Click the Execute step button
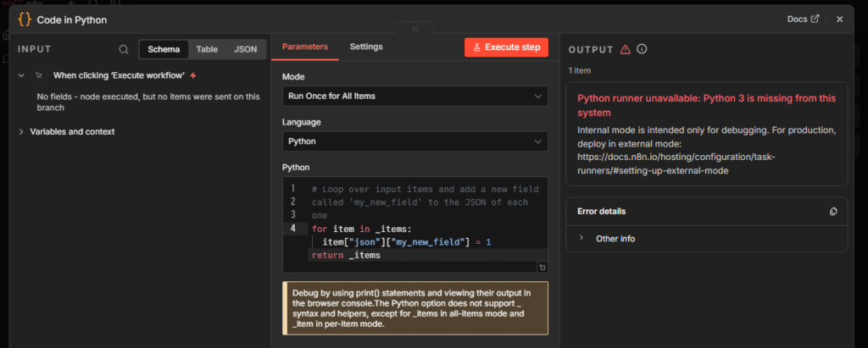Screen dimensions: 868x348 pyautogui.click(x=506, y=47)
